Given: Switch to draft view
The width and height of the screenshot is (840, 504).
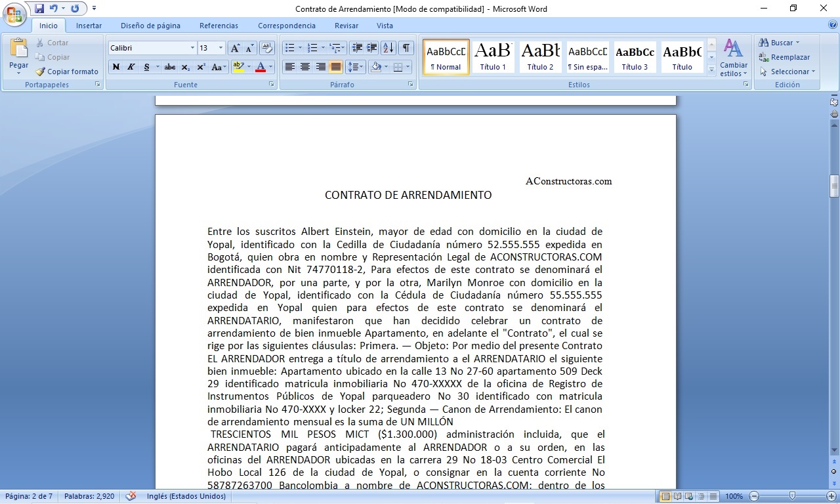Looking at the screenshot, I should point(712,496).
